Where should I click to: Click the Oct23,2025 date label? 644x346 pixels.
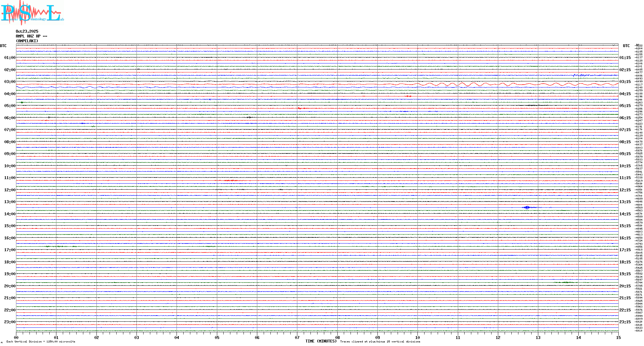(27, 31)
